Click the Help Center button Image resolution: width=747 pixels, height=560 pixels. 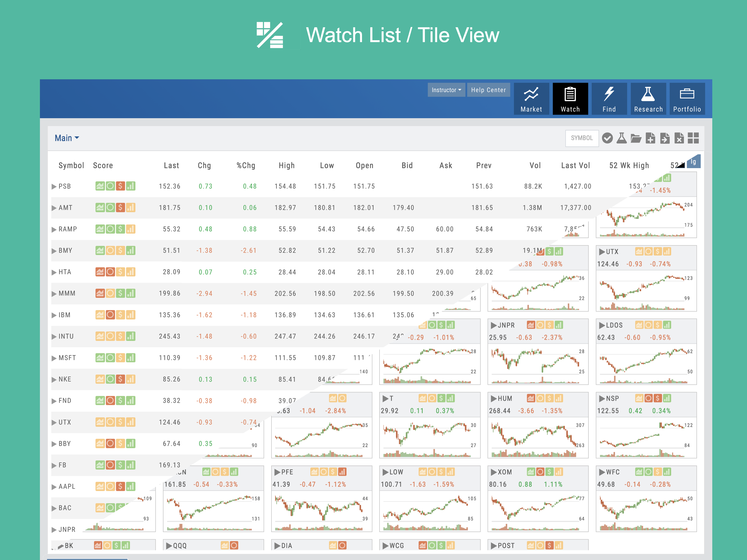coord(488,90)
